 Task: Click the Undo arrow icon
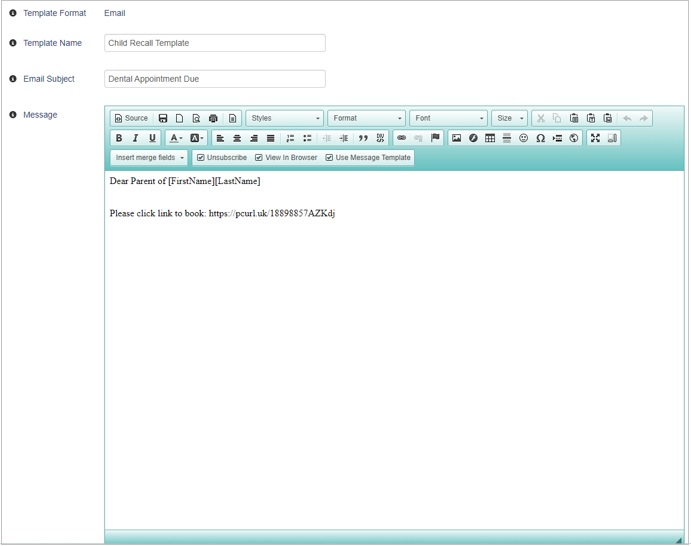(627, 118)
